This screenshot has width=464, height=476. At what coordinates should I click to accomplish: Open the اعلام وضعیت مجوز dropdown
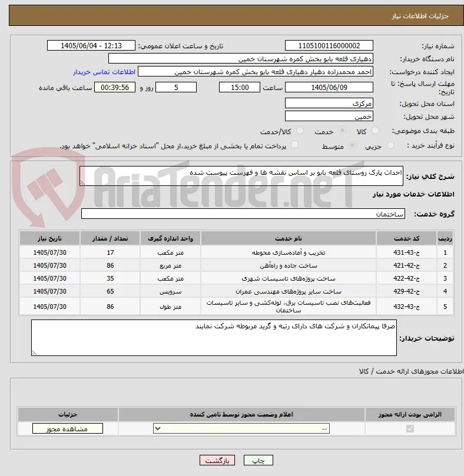coord(241,429)
